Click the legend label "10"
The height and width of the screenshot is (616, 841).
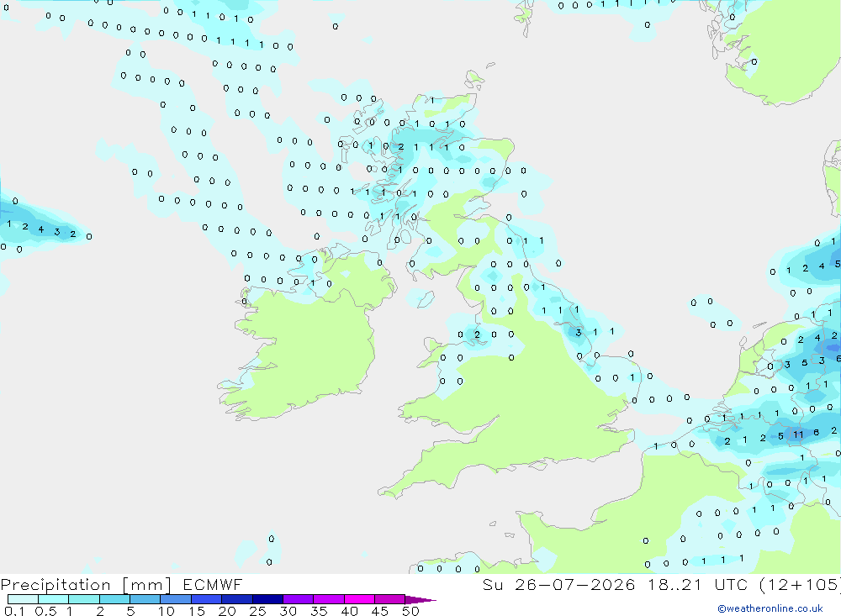pyautogui.click(x=167, y=611)
